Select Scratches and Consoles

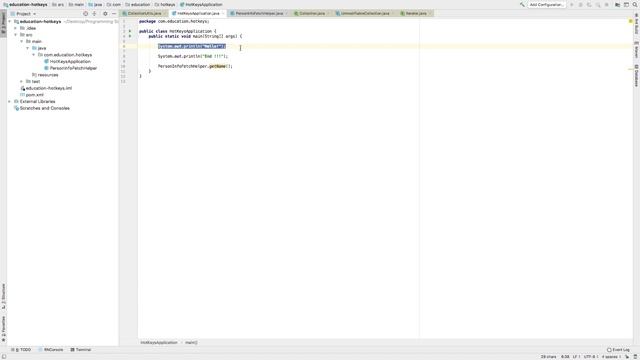click(42, 108)
